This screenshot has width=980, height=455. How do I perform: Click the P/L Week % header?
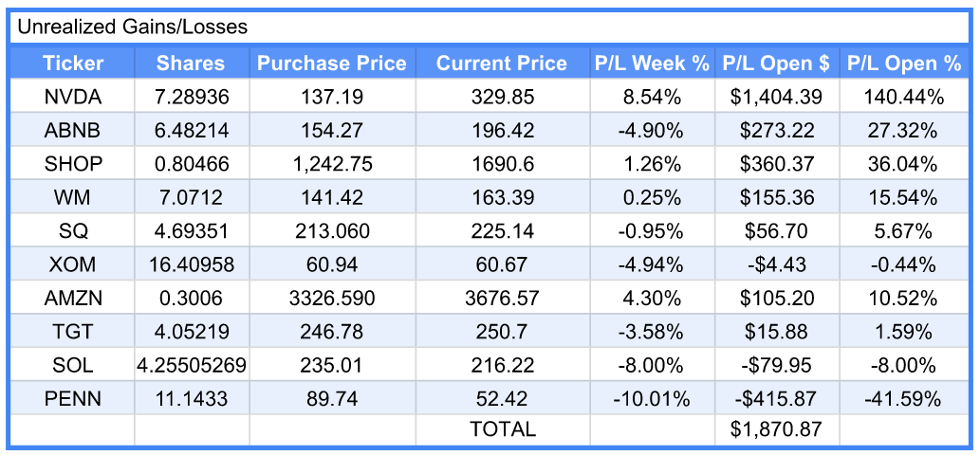point(652,64)
